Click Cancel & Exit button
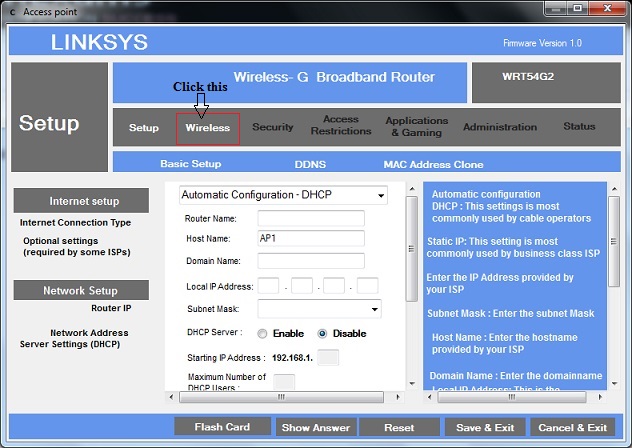This screenshot has height=448, width=632. (x=572, y=427)
